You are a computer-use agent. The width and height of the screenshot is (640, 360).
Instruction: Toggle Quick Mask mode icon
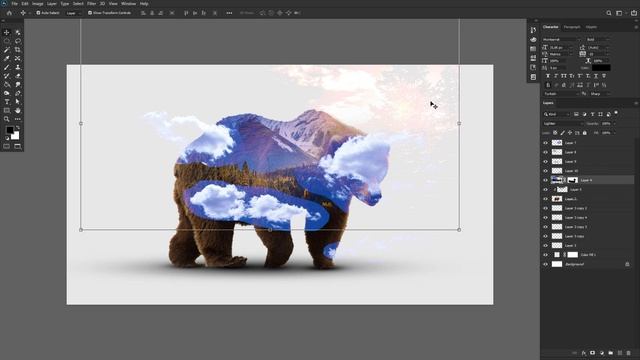(x=7, y=146)
